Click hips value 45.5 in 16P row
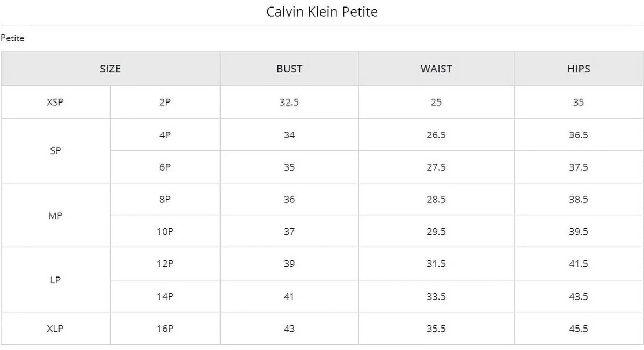This screenshot has height=350, width=644. click(x=579, y=329)
